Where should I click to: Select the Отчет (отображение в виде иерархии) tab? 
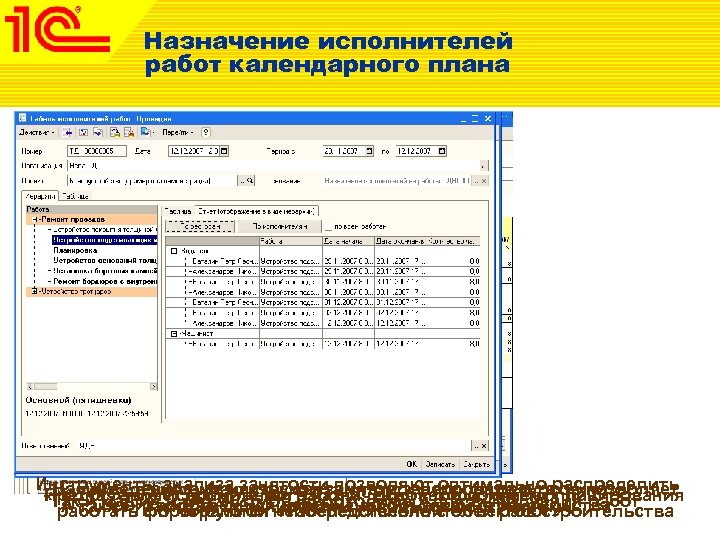(256, 211)
